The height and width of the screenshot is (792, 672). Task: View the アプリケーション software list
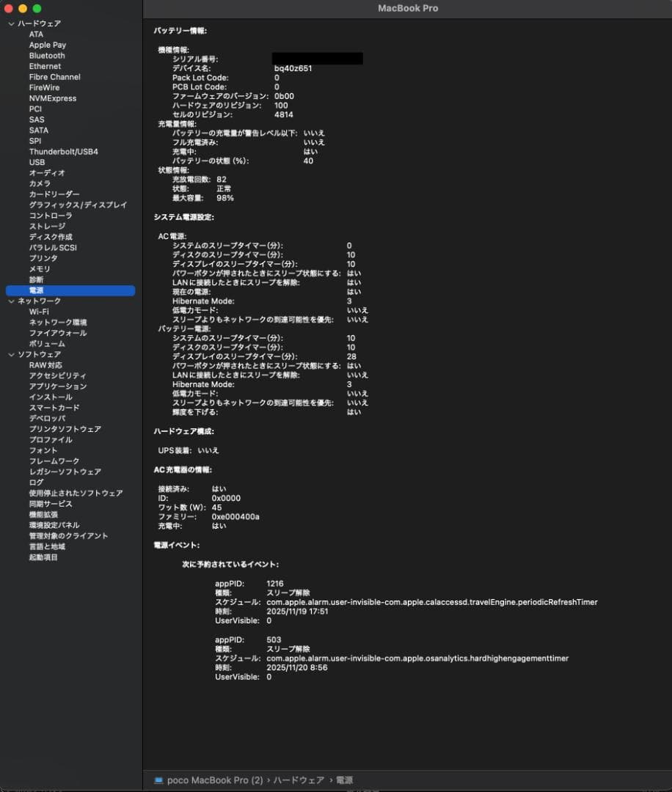click(58, 386)
